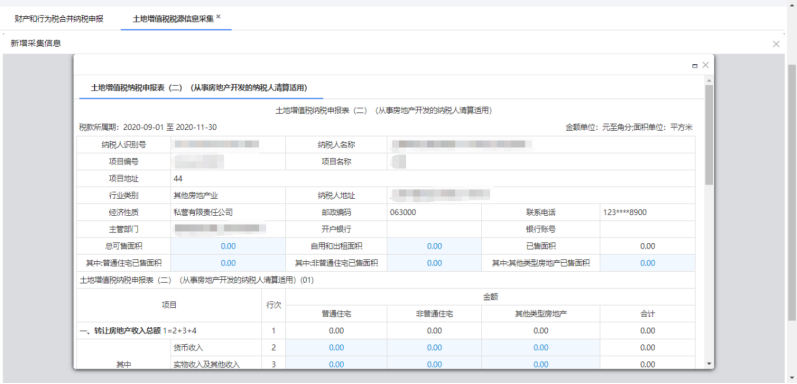Switch to 财产和行为税合并纳税申报 tab
Viewport: 797px width, 384px height.
point(59,19)
